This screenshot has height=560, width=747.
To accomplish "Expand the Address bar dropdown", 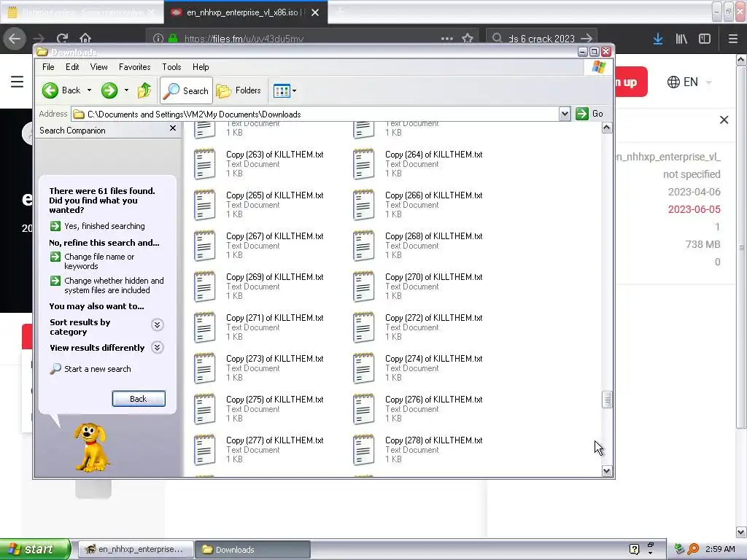I will tap(565, 114).
